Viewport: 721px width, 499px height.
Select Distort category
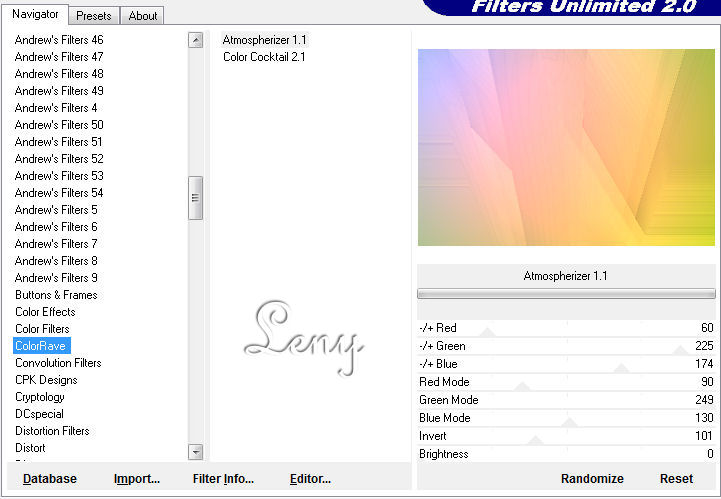point(30,448)
